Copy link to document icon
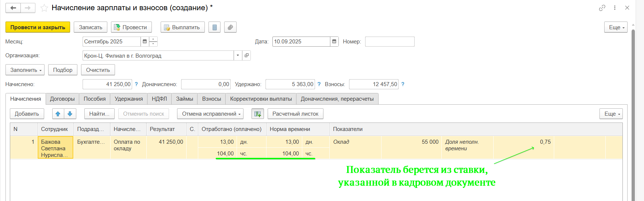644x201 pixels. 602,8
